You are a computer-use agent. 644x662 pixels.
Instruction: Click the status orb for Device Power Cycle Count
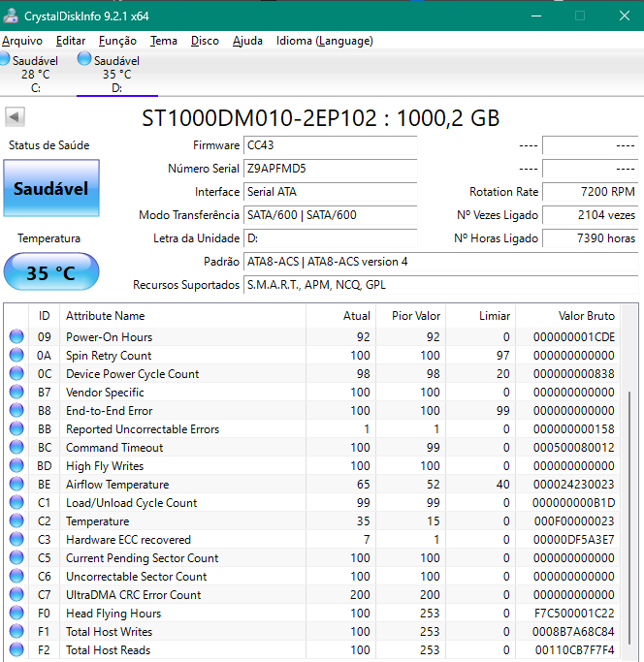coord(16,373)
